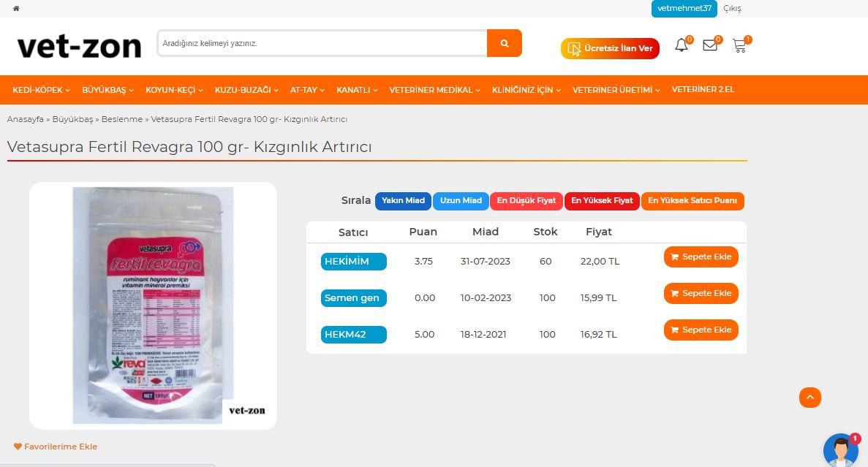Add HEKİMİM offer to cart

701,257
